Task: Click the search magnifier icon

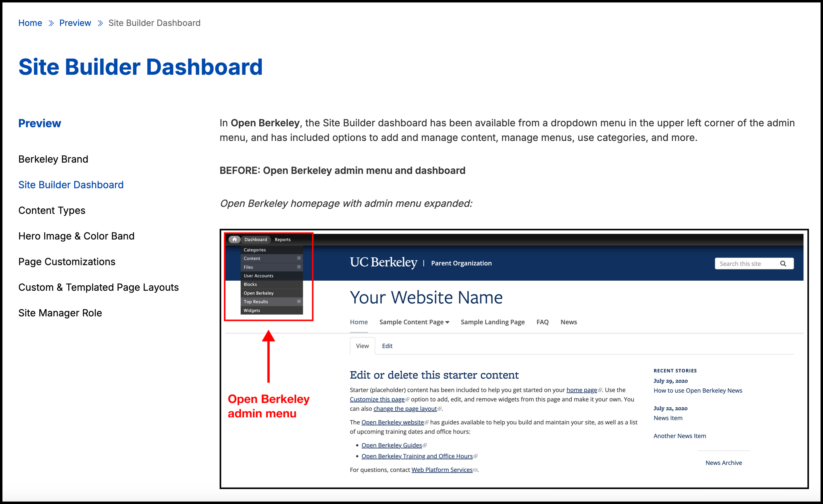Action: (783, 264)
